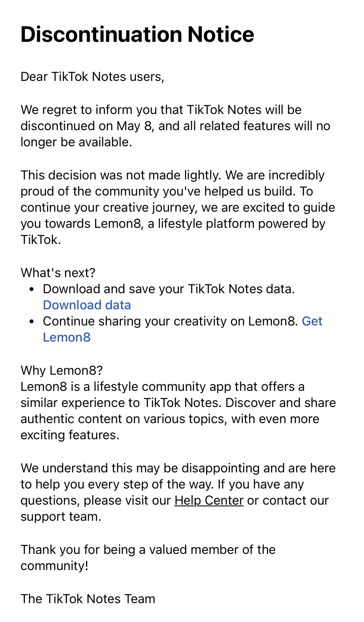
Task: Click "Download and save your TikTok Notes data" text
Action: point(169,289)
